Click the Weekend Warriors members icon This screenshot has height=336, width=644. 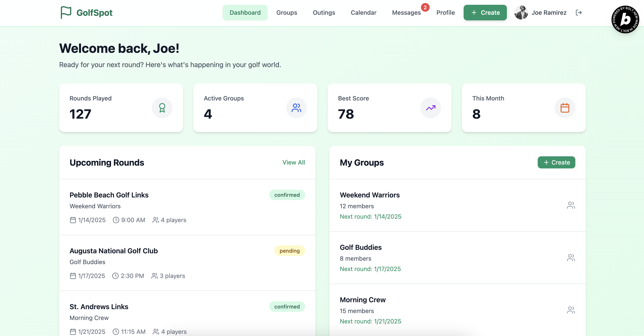point(571,205)
